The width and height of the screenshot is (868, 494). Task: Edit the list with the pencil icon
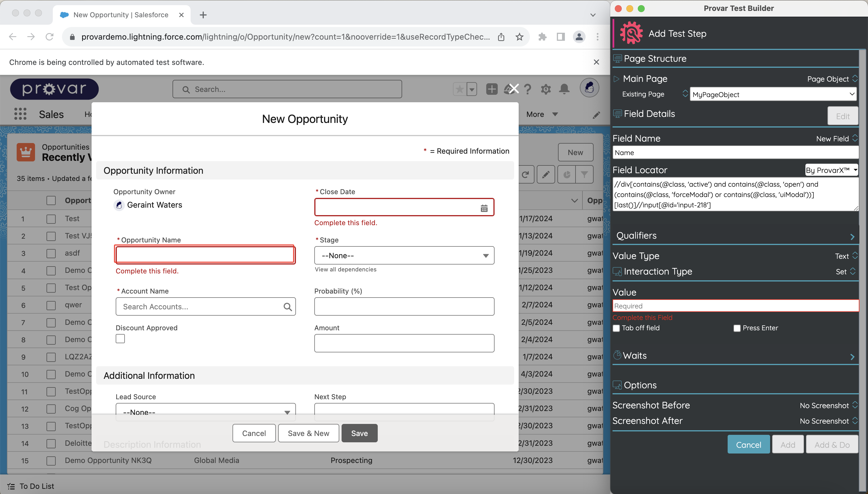point(546,174)
